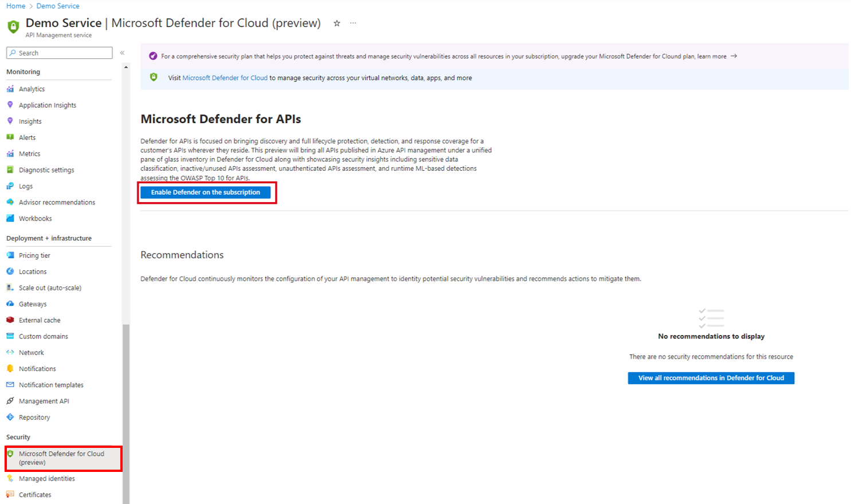
Task: Click the Application Insights bulb icon
Action: (10, 105)
